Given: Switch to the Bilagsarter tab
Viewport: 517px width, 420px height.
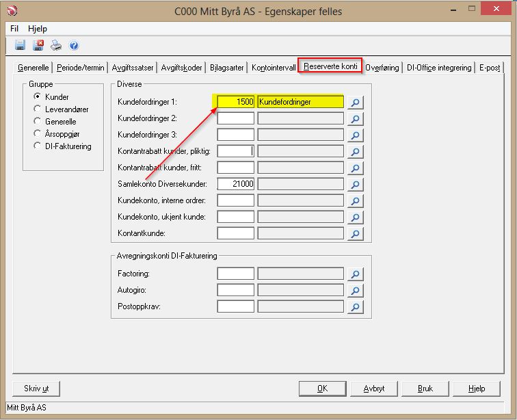Looking at the screenshot, I should (227, 68).
